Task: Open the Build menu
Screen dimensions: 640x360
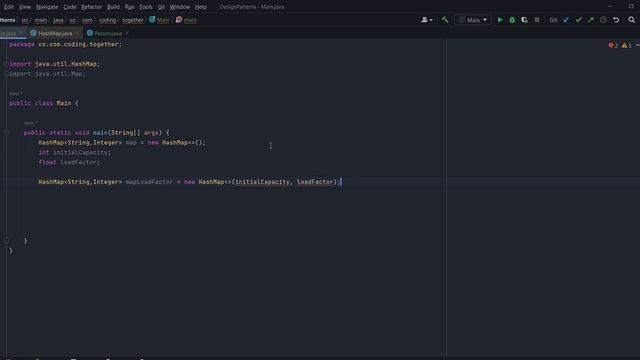Action: [x=113, y=7]
